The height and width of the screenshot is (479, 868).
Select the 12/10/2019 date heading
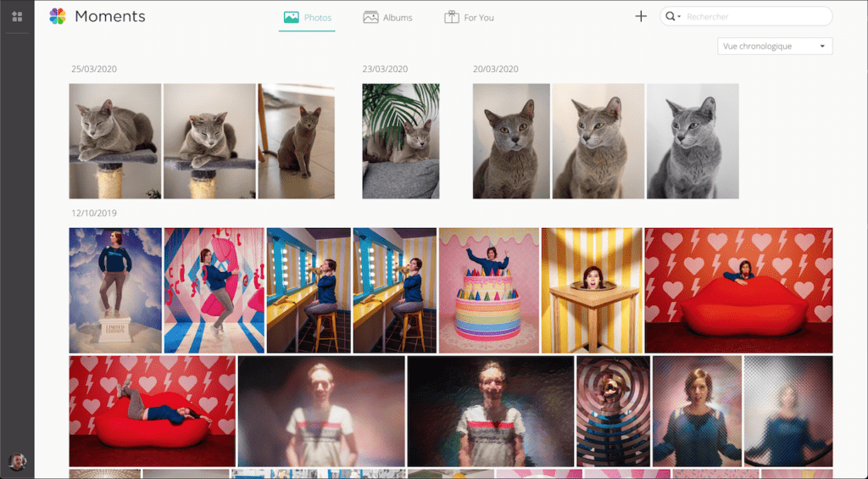click(x=94, y=213)
